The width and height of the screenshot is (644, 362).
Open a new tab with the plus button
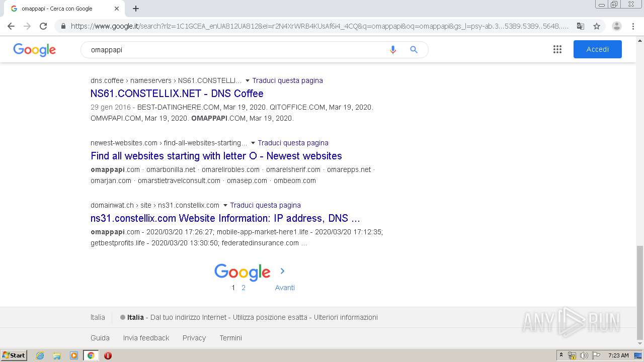pyautogui.click(x=136, y=9)
